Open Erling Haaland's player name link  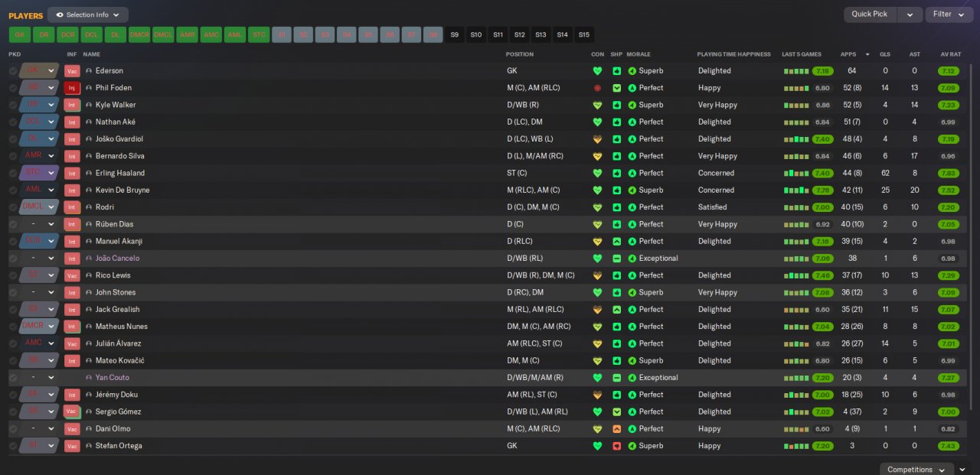point(120,173)
